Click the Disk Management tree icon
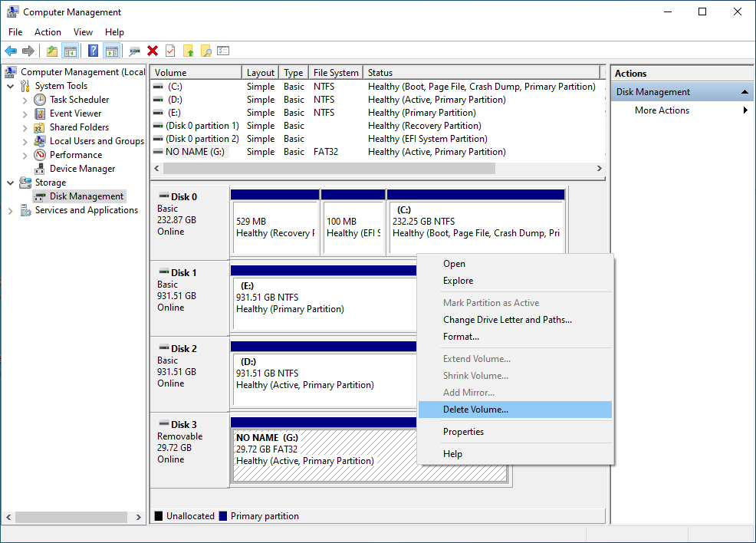The image size is (756, 543). (x=40, y=196)
